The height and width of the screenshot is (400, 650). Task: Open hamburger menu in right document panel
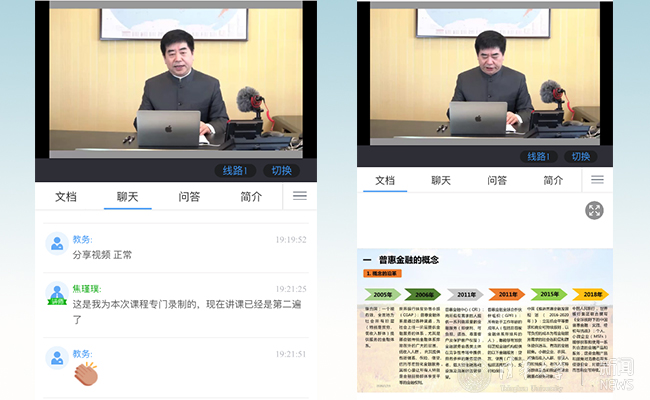(597, 180)
